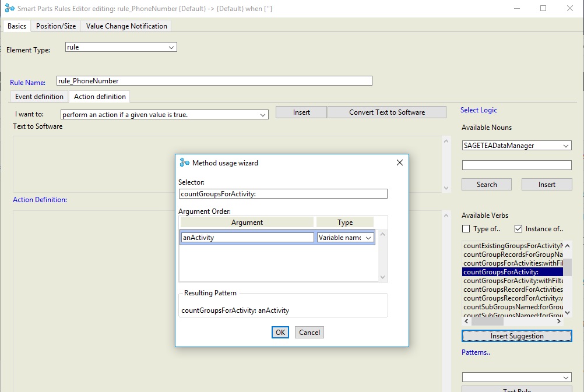This screenshot has height=392, width=584.
Task: Expand the Element Type dropdown
Action: (171, 47)
